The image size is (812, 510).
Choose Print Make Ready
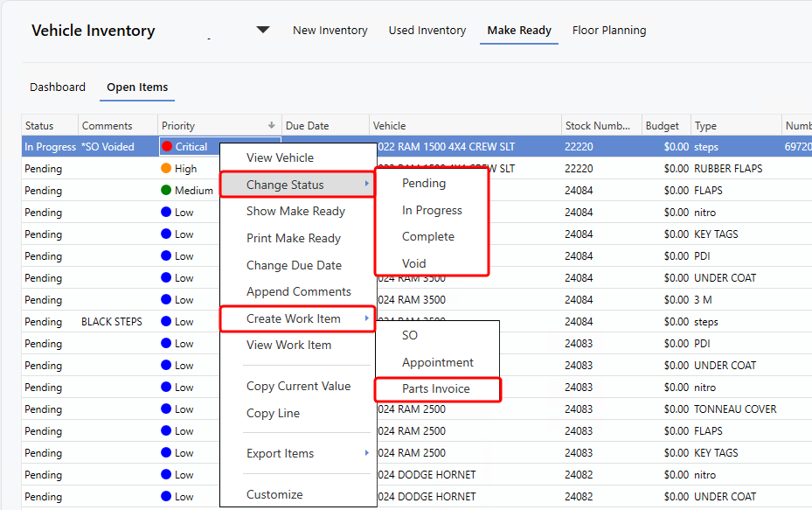tap(294, 238)
